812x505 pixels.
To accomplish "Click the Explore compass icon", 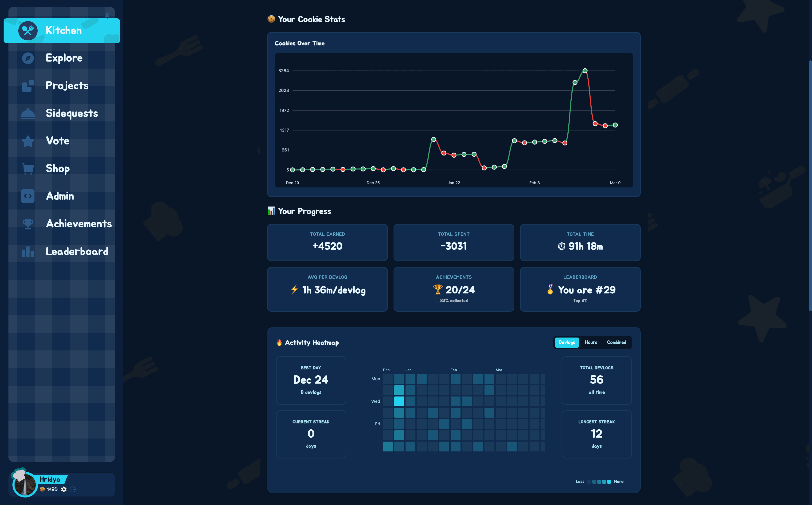I will [28, 58].
